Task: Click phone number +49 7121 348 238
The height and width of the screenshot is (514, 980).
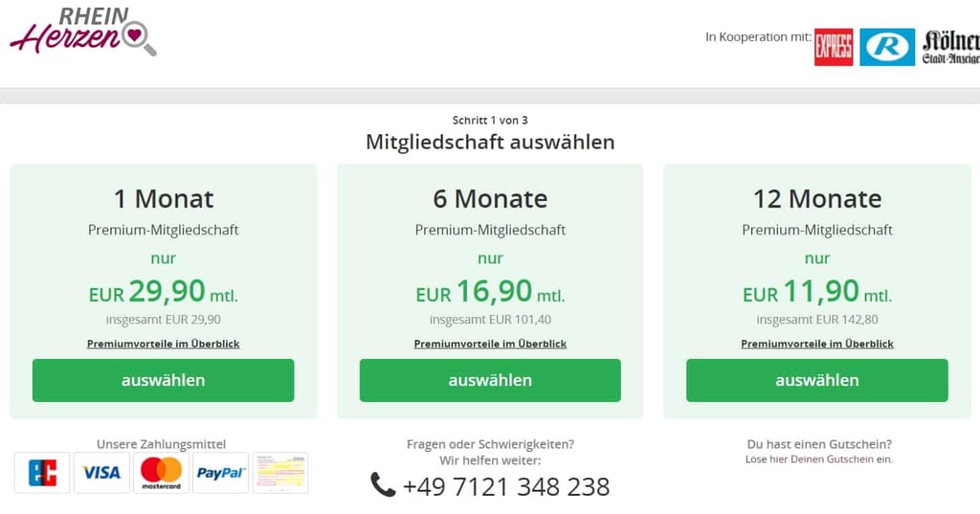Action: (505, 486)
